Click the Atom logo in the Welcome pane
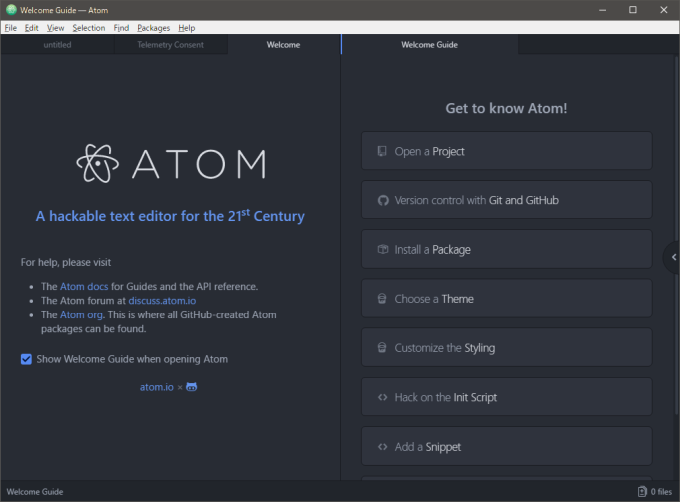The image size is (680, 502). [171, 163]
